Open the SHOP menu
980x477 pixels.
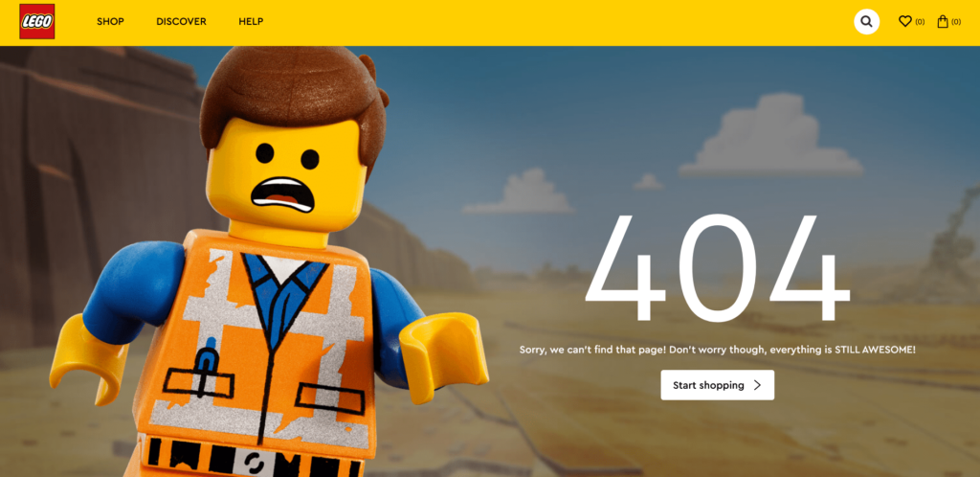point(110,21)
